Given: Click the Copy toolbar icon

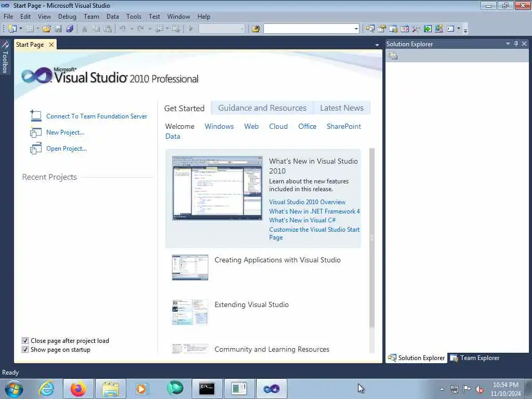Looking at the screenshot, I should tap(96, 29).
